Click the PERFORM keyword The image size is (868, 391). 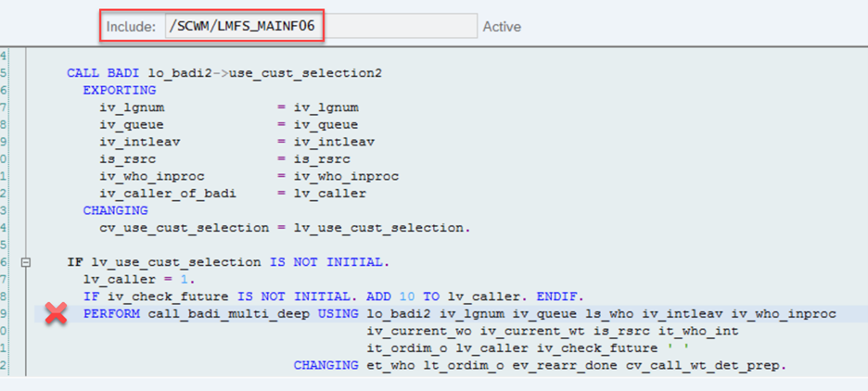(x=111, y=314)
